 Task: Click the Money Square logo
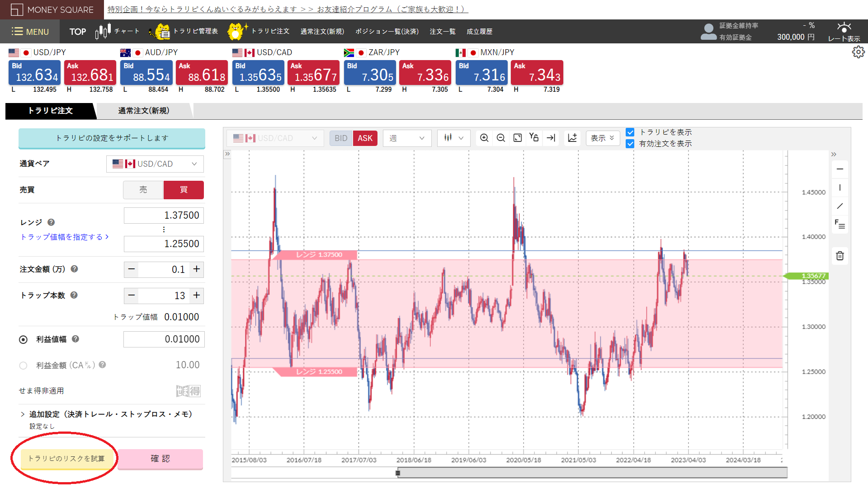[52, 9]
